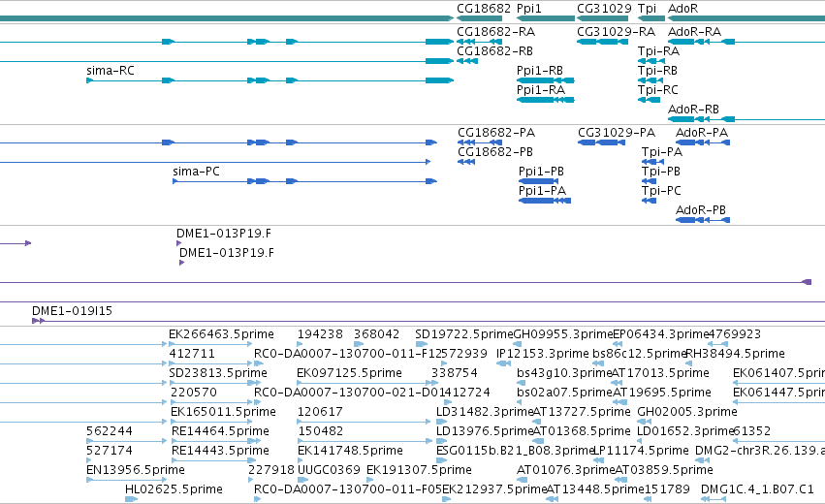Click EST label 527174

(110, 451)
